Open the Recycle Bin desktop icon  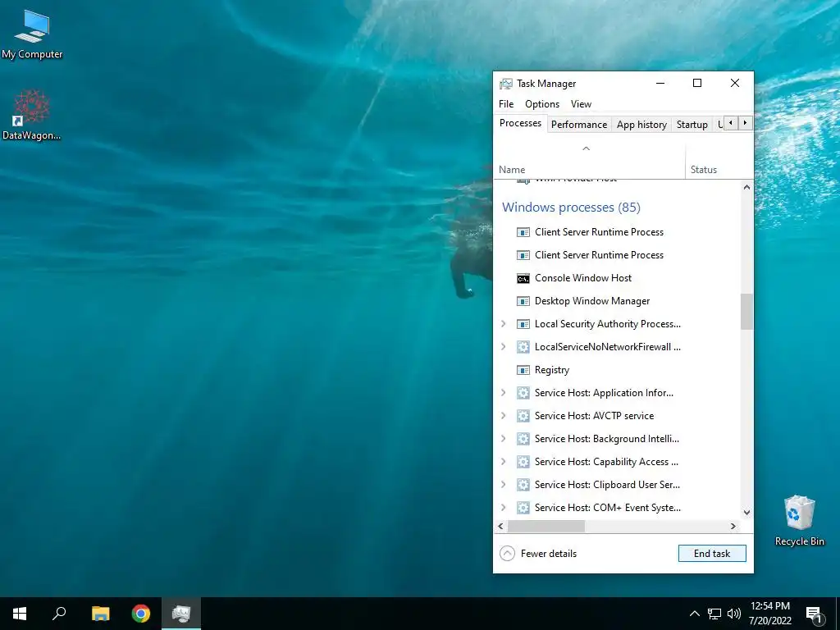click(x=799, y=520)
